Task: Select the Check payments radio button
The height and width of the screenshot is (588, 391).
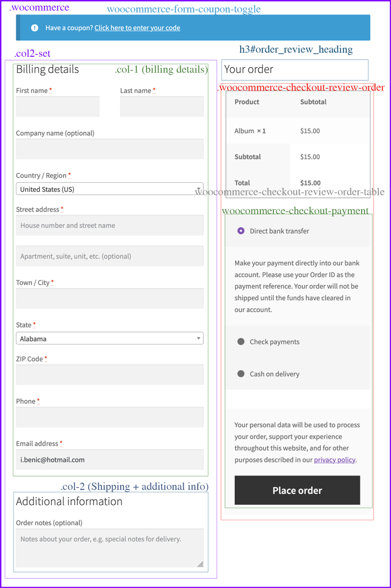Action: tap(241, 342)
